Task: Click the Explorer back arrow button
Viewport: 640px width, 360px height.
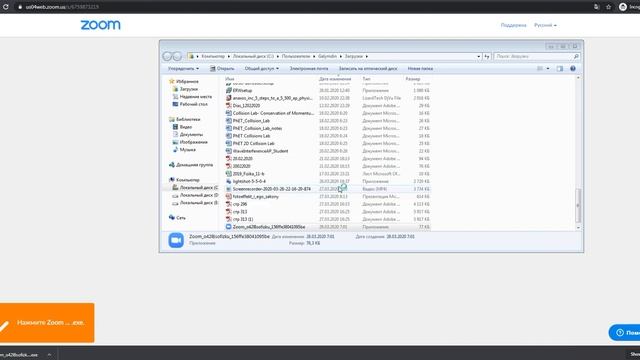Action: click(x=167, y=56)
